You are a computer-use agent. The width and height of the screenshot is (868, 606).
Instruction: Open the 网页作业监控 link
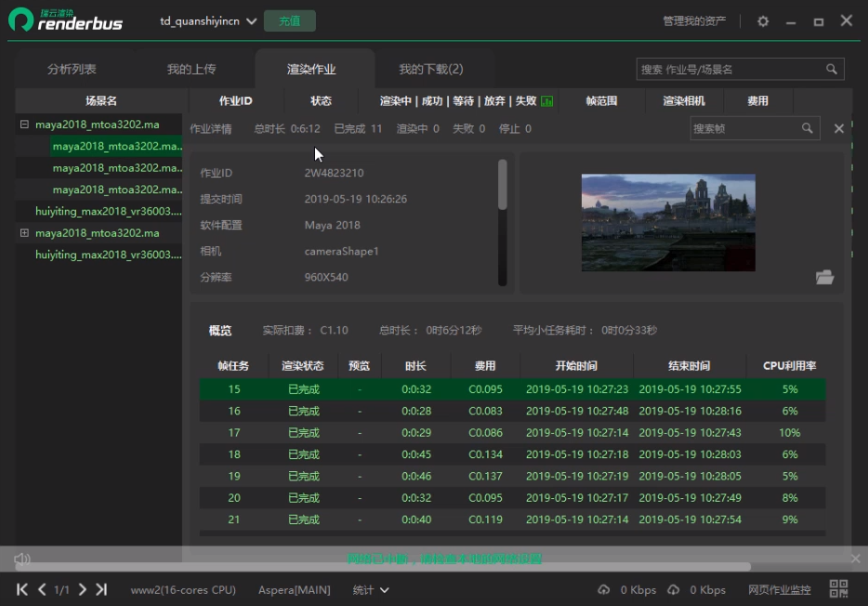point(779,590)
